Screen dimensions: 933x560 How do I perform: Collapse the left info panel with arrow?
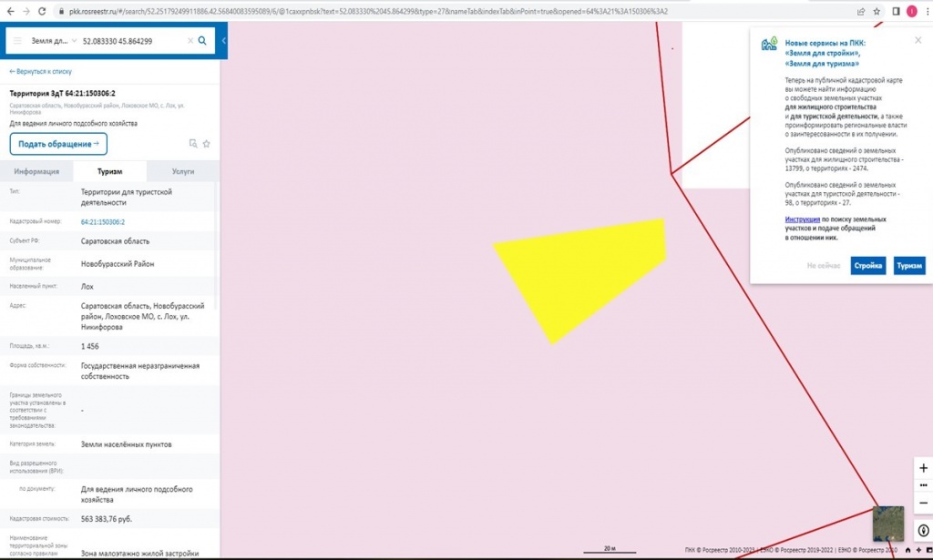[x=223, y=41]
